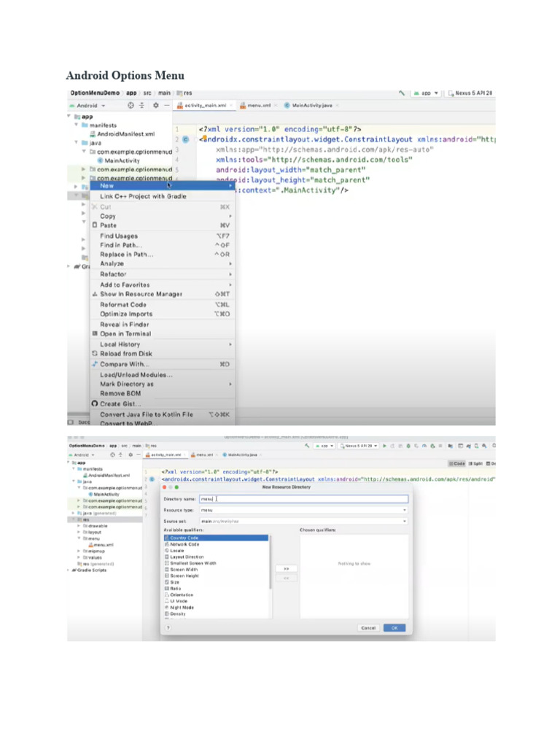Click the build hammer icon in upper toolbar
This screenshot has height=747, width=560.
pos(402,93)
